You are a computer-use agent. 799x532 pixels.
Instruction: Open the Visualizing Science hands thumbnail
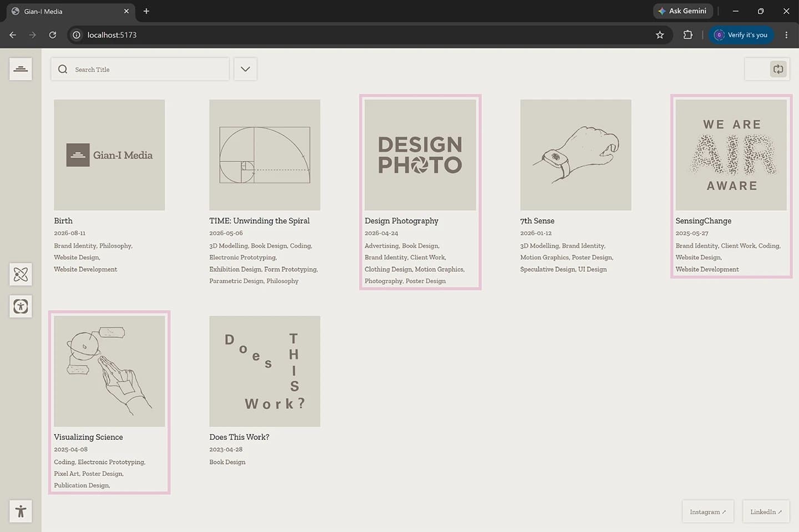(x=109, y=371)
